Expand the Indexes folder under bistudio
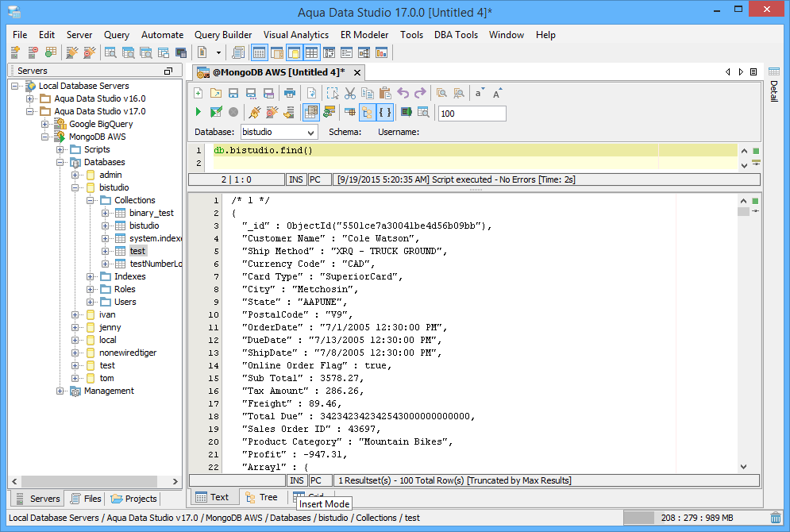This screenshot has height=532, width=790. coord(91,276)
